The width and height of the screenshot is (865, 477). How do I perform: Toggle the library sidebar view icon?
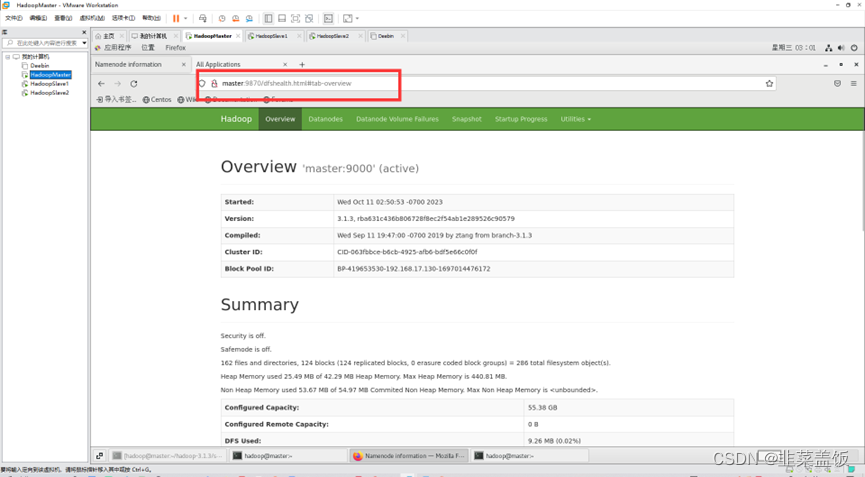(x=268, y=18)
